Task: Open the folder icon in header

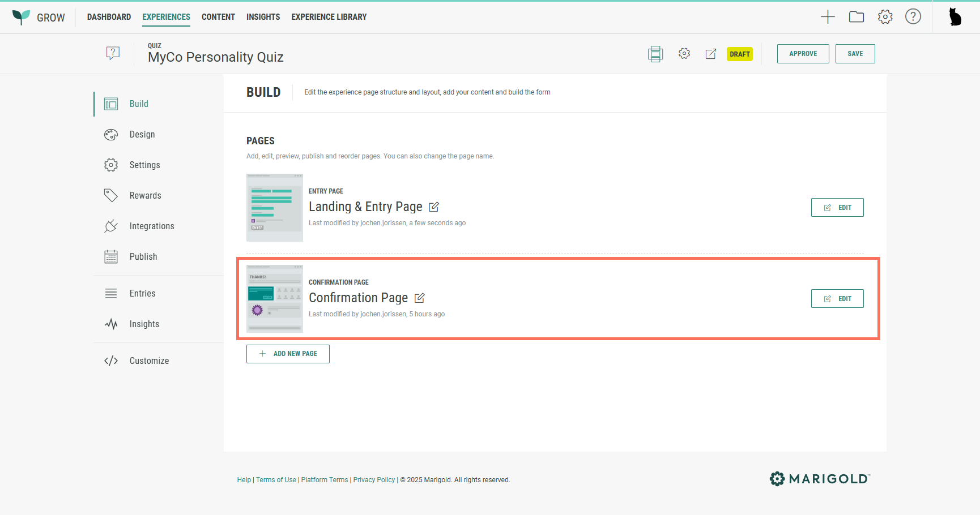Action: [x=857, y=17]
